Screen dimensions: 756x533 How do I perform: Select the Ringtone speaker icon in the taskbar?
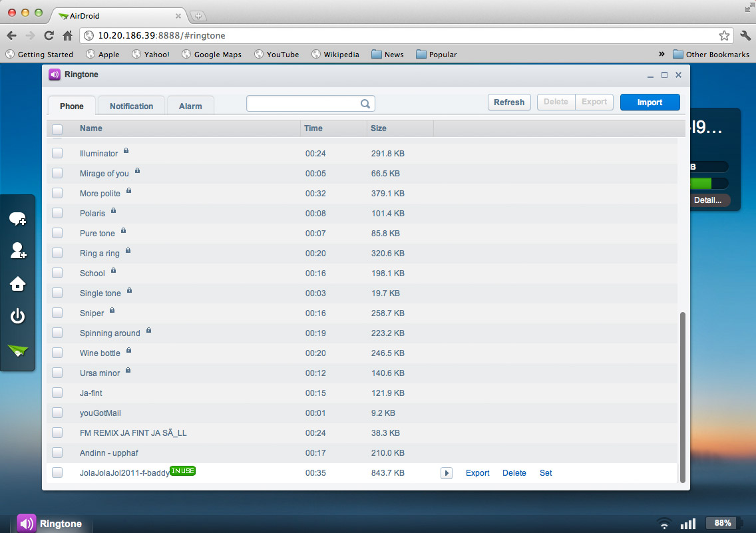tap(27, 524)
